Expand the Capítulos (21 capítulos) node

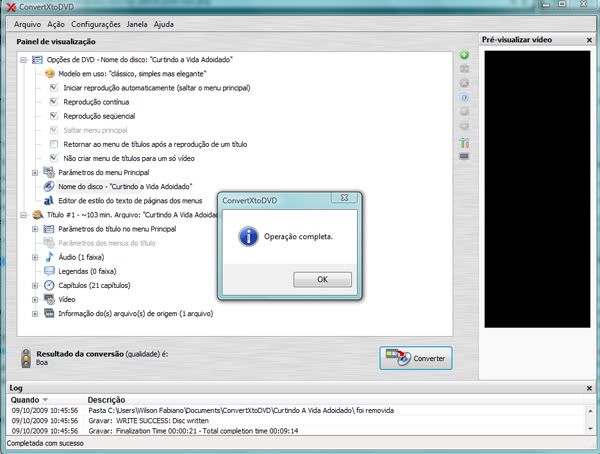click(x=35, y=286)
